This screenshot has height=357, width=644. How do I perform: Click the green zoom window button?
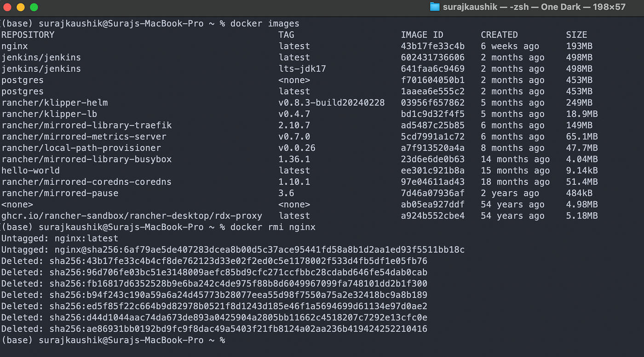[x=34, y=7]
